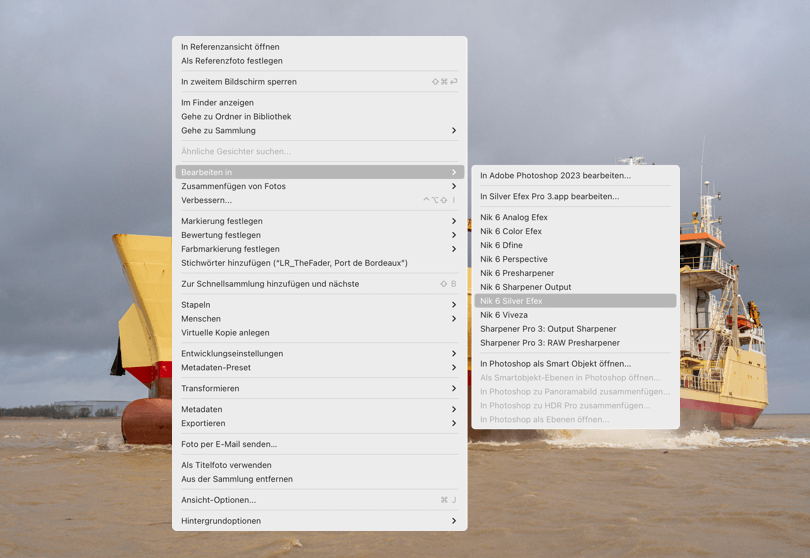Image resolution: width=810 pixels, height=558 pixels.
Task: Expand 'Markierung festlegen' submenu
Action: (x=319, y=221)
